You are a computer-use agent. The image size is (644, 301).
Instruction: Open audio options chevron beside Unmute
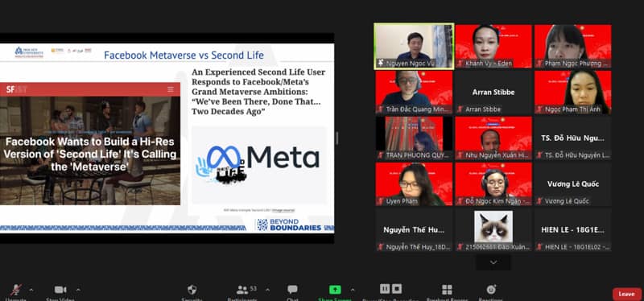point(31,290)
